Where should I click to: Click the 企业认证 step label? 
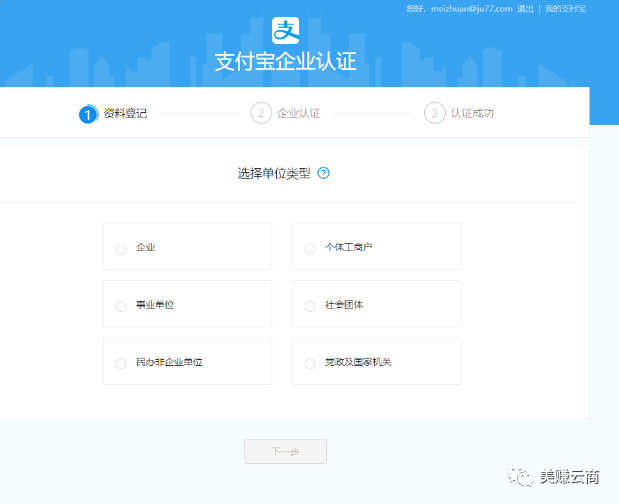[298, 114]
